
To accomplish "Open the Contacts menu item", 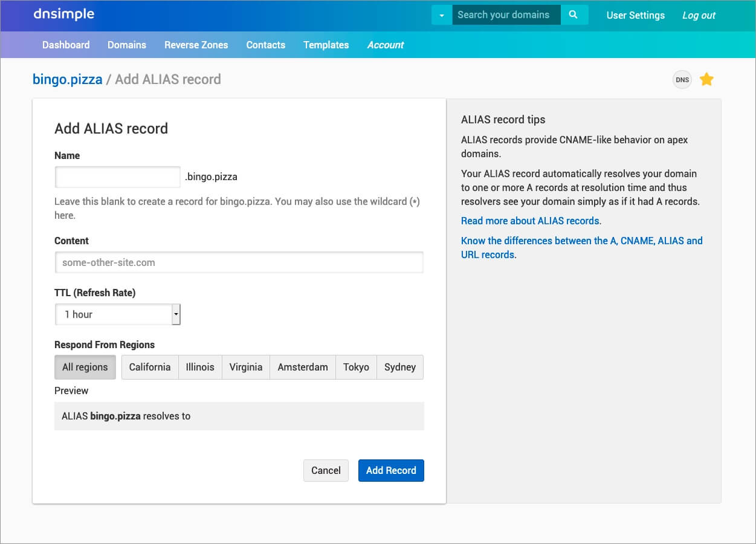I will [266, 45].
